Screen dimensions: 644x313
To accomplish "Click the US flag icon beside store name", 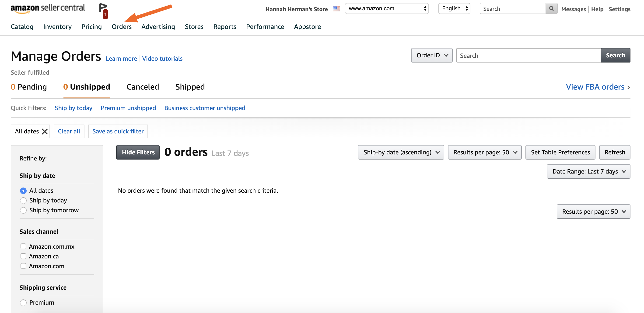I will (336, 9).
